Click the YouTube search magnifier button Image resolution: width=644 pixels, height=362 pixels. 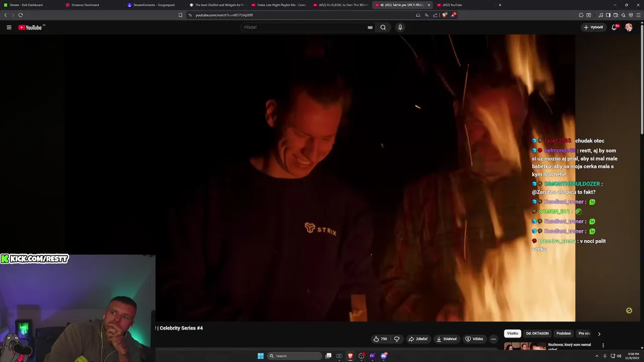(383, 27)
